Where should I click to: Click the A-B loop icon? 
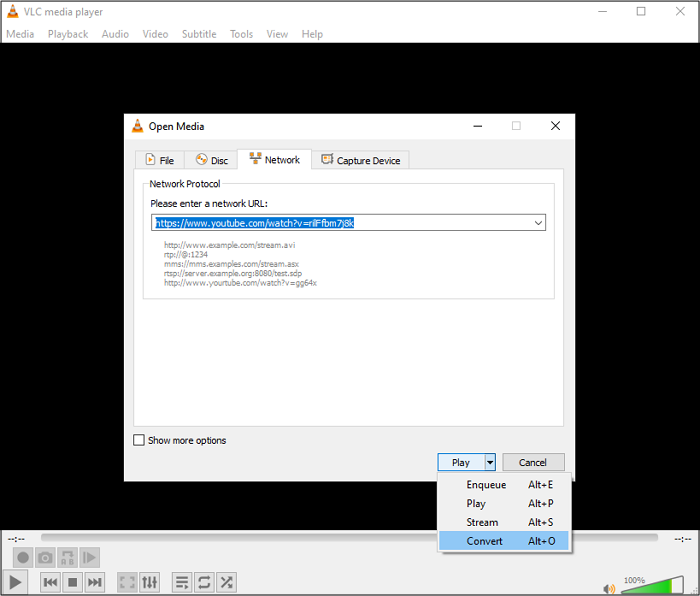pos(67,558)
